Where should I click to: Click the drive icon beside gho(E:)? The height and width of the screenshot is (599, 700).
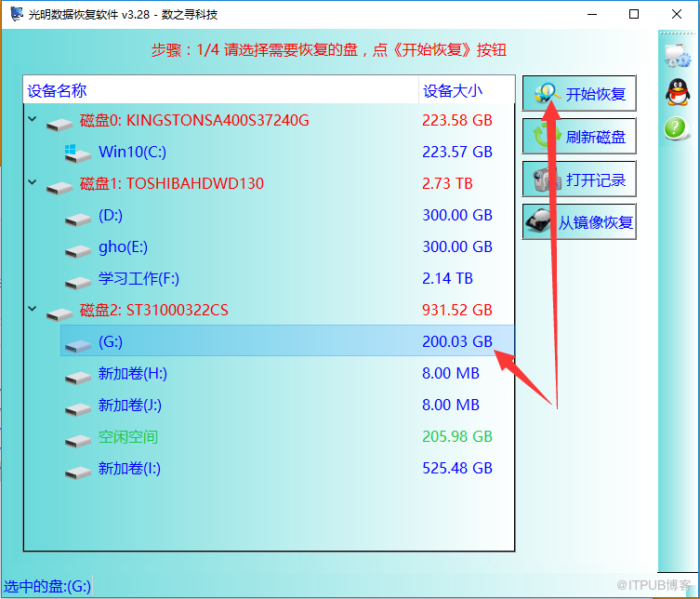pyautogui.click(x=78, y=251)
